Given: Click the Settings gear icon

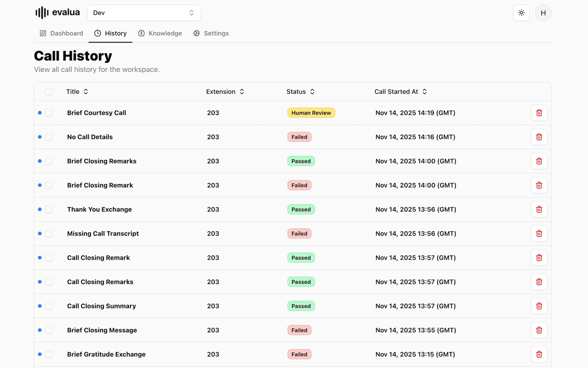Looking at the screenshot, I should point(196,33).
